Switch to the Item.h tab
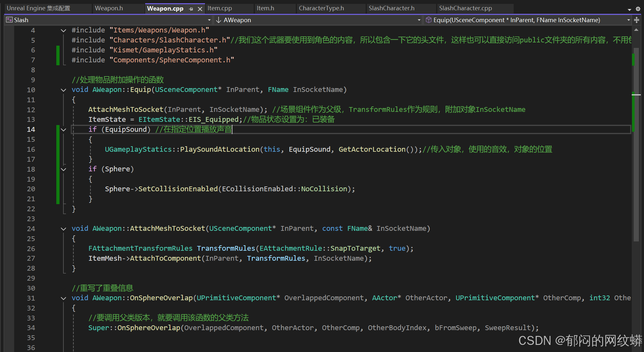 tap(265, 8)
